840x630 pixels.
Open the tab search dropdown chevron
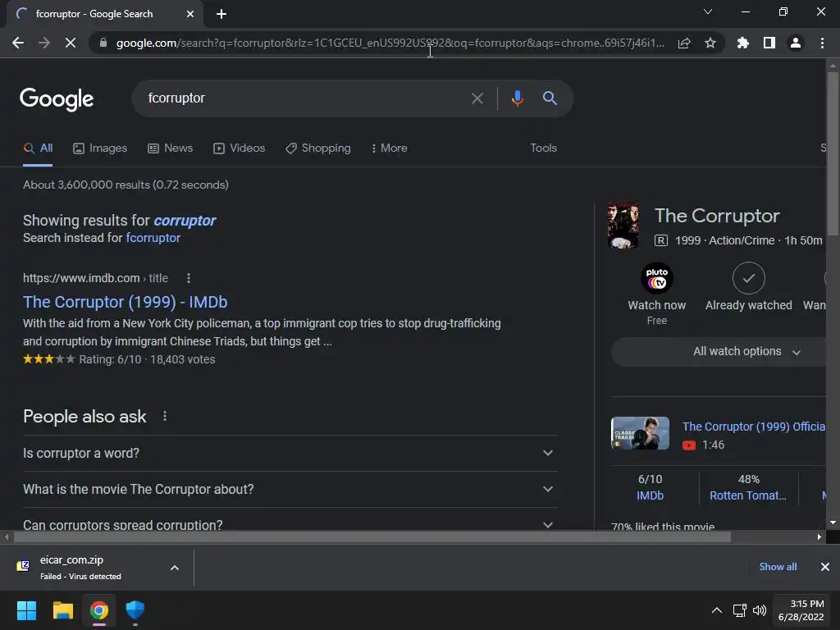pos(708,11)
